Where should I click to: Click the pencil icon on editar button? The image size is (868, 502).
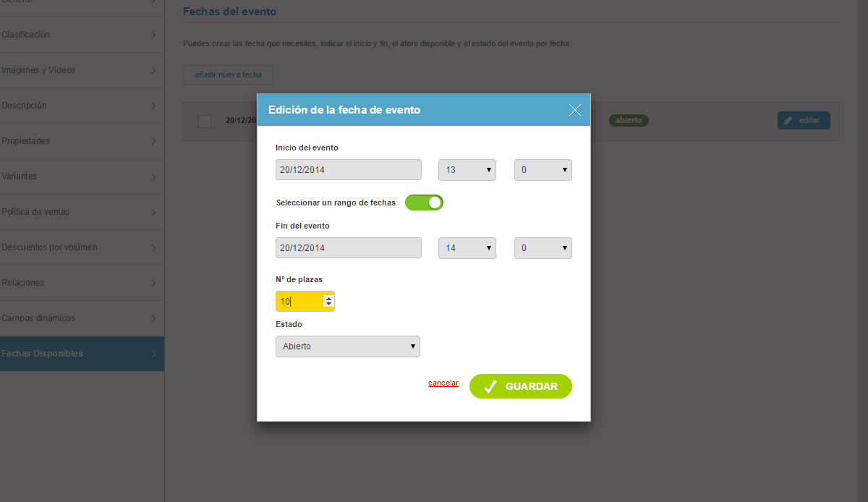point(788,121)
